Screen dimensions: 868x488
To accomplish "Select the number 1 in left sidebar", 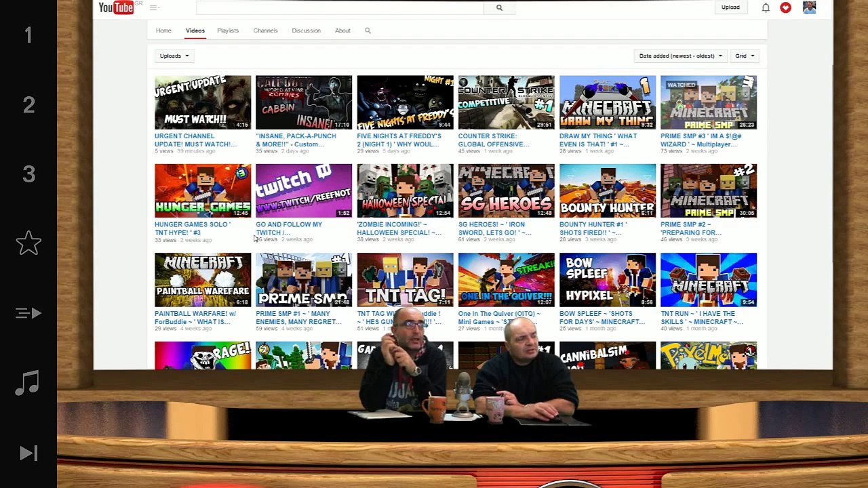I will (x=28, y=35).
